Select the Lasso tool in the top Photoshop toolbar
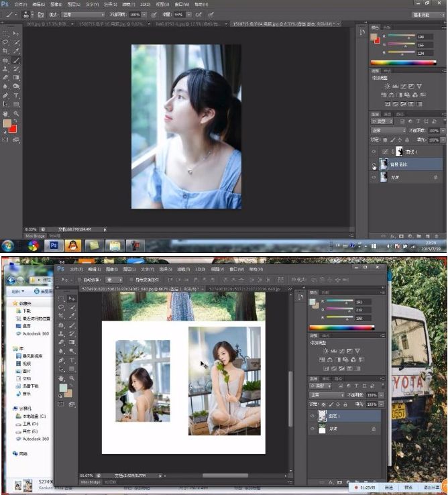 (6, 41)
